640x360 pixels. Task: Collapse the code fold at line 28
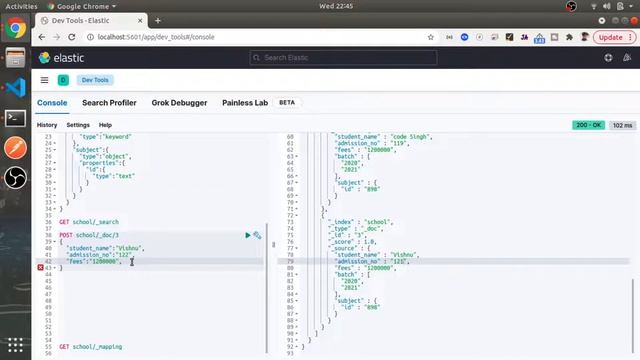point(55,169)
